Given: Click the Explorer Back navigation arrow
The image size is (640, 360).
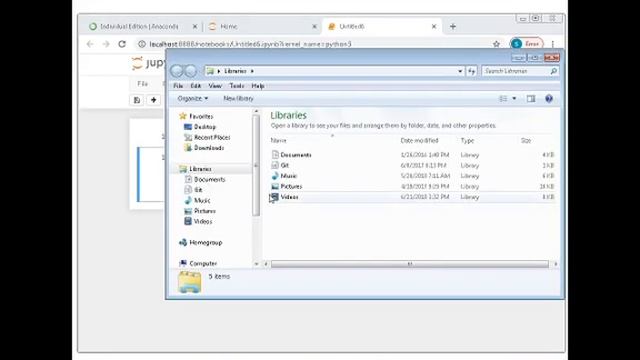Looking at the screenshot, I should 177,71.
